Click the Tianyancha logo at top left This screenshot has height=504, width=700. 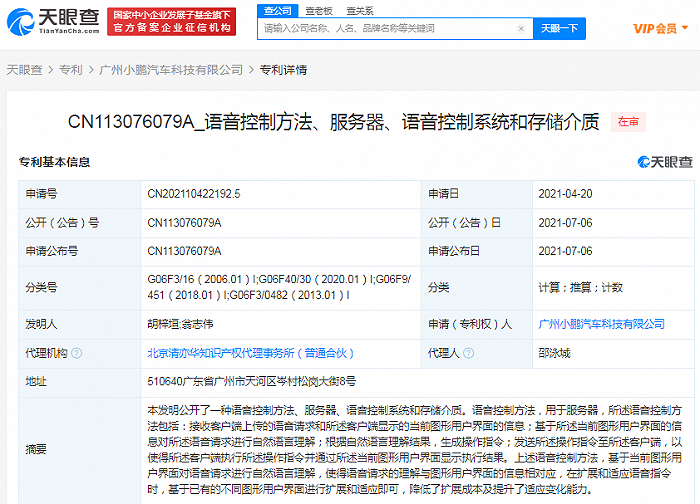[x=53, y=21]
